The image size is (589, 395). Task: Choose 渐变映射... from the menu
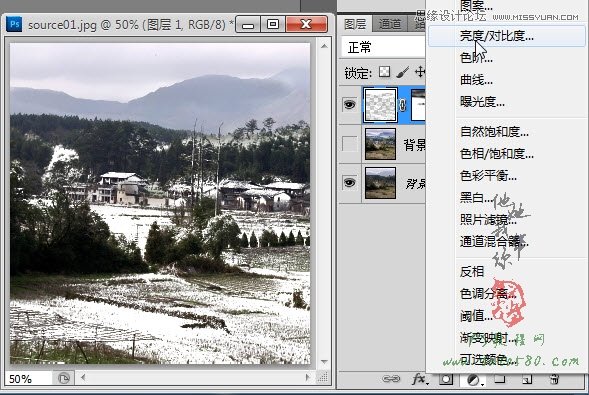coord(488,338)
